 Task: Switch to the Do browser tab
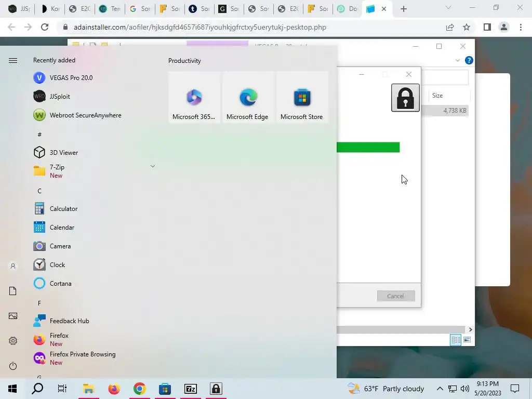coord(347,9)
